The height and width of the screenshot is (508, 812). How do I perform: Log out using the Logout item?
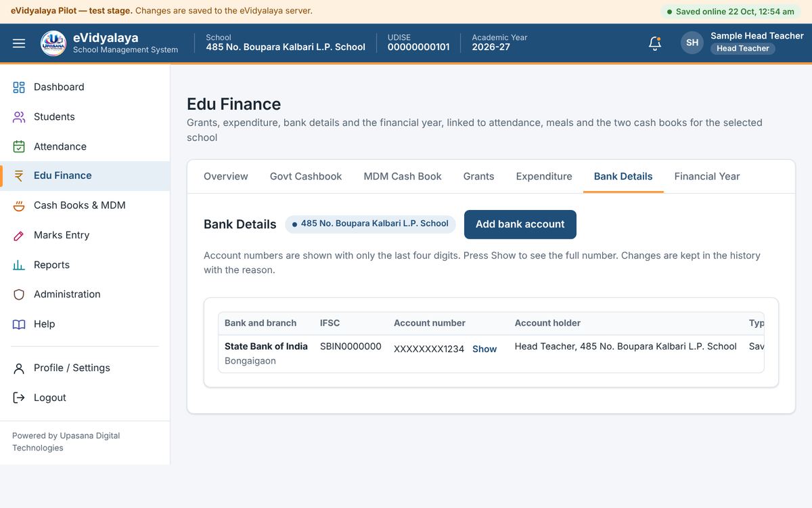pos(85,398)
